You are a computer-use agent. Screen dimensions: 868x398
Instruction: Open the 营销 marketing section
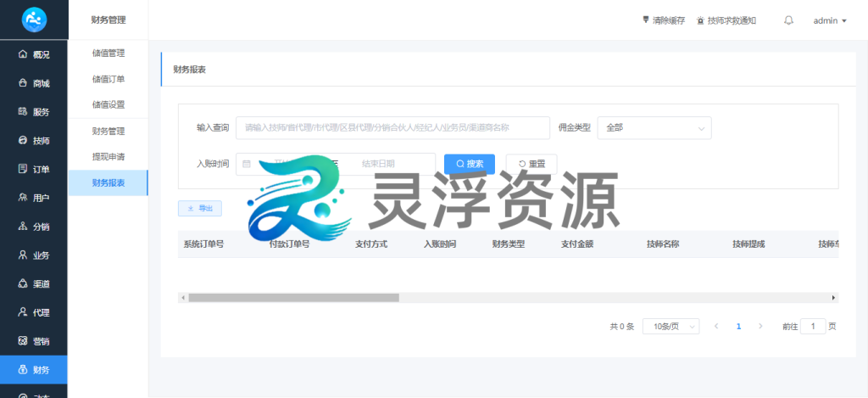(x=34, y=341)
